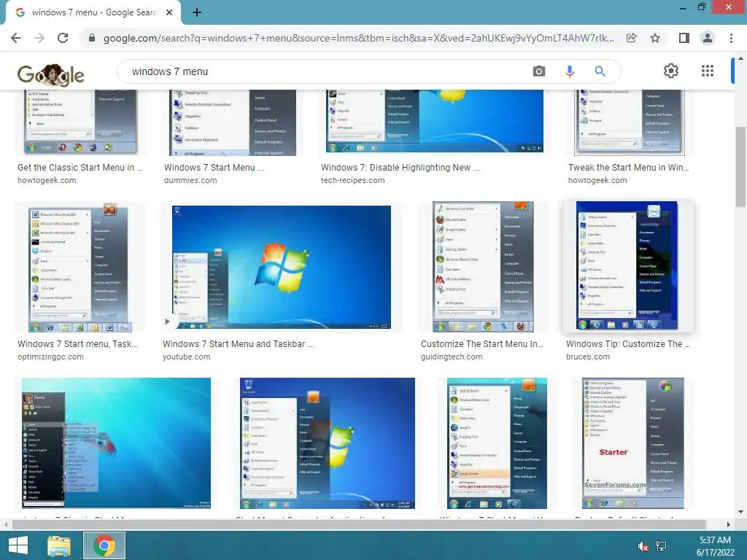Open a new browser tab
747x560 pixels.
(197, 12)
